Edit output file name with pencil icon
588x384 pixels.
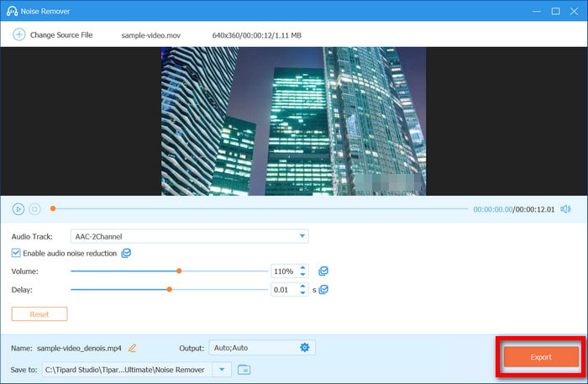tap(133, 348)
